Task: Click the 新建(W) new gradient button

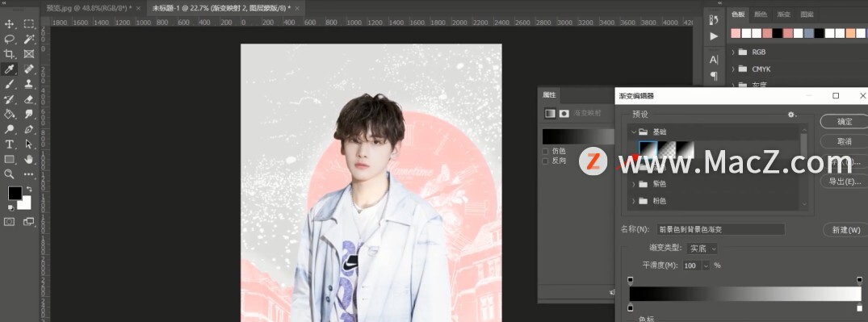Action: [846, 230]
